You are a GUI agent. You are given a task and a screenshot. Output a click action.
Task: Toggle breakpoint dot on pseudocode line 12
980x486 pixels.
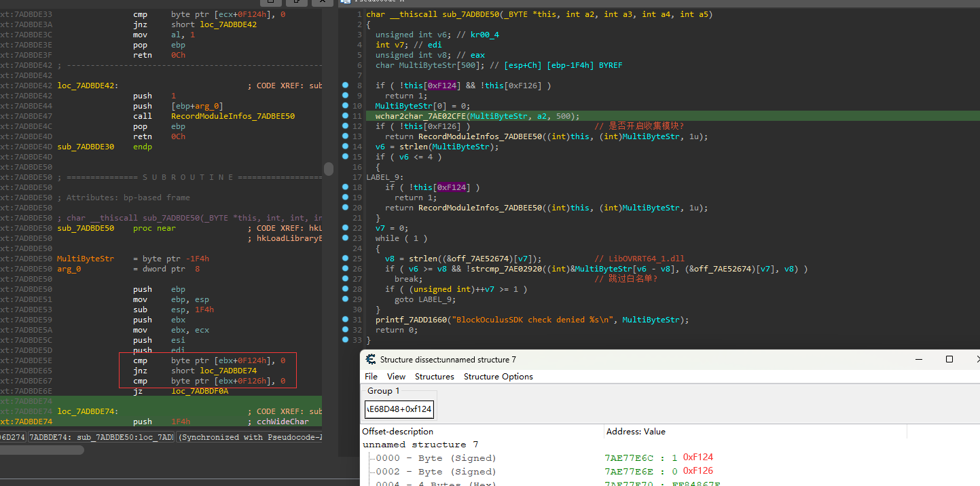pyautogui.click(x=345, y=126)
